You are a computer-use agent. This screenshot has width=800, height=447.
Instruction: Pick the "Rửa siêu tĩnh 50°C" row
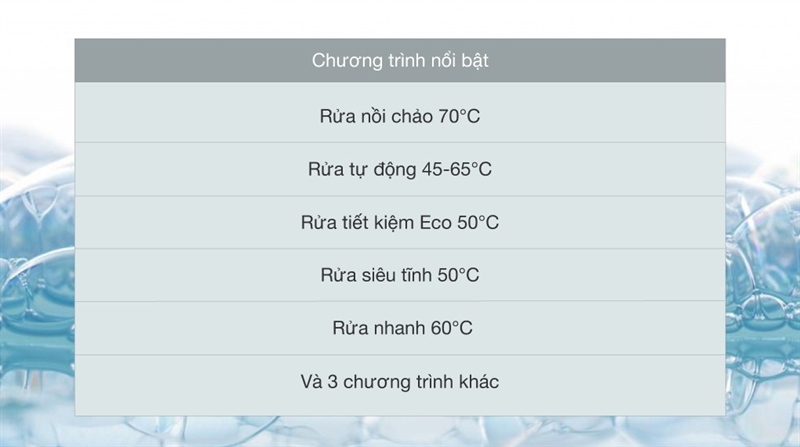[400, 275]
